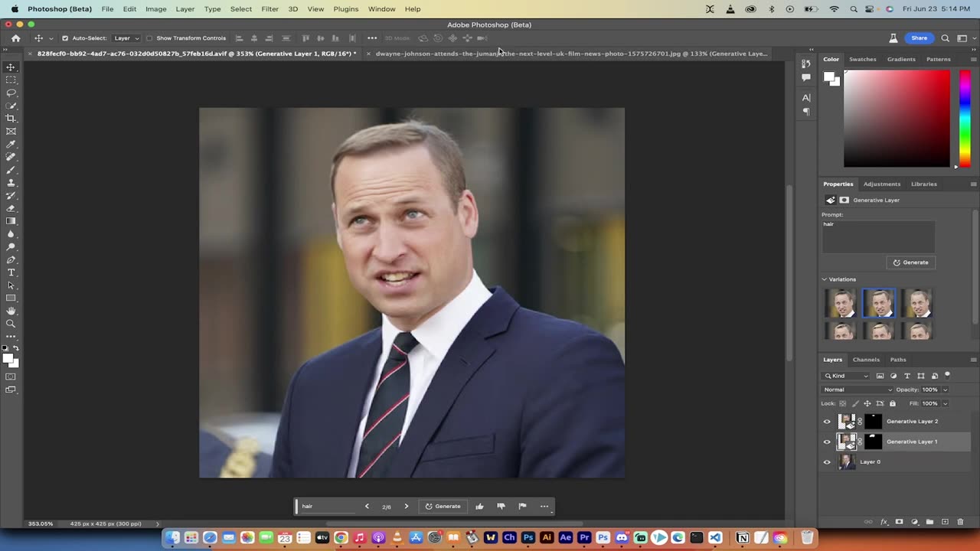
Task: Toggle lock position icon
Action: tap(867, 403)
